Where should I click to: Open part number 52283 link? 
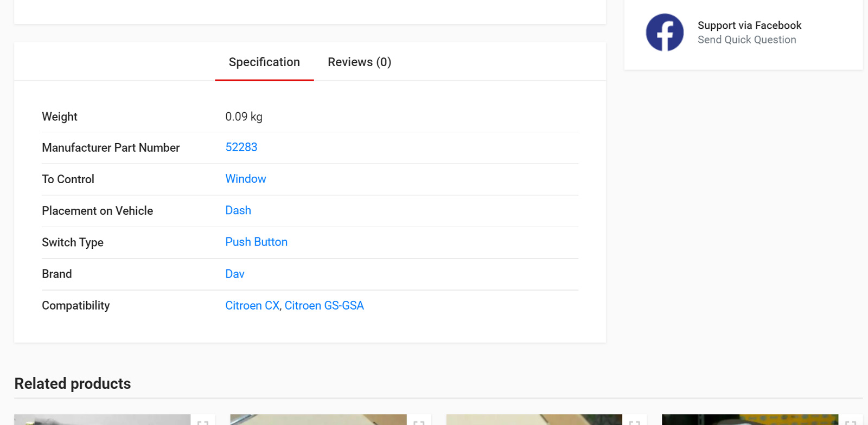coord(241,147)
